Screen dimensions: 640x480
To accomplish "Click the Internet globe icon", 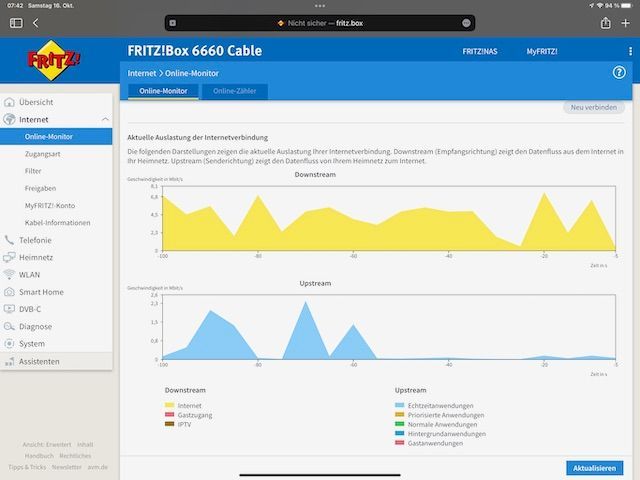I will [9, 119].
